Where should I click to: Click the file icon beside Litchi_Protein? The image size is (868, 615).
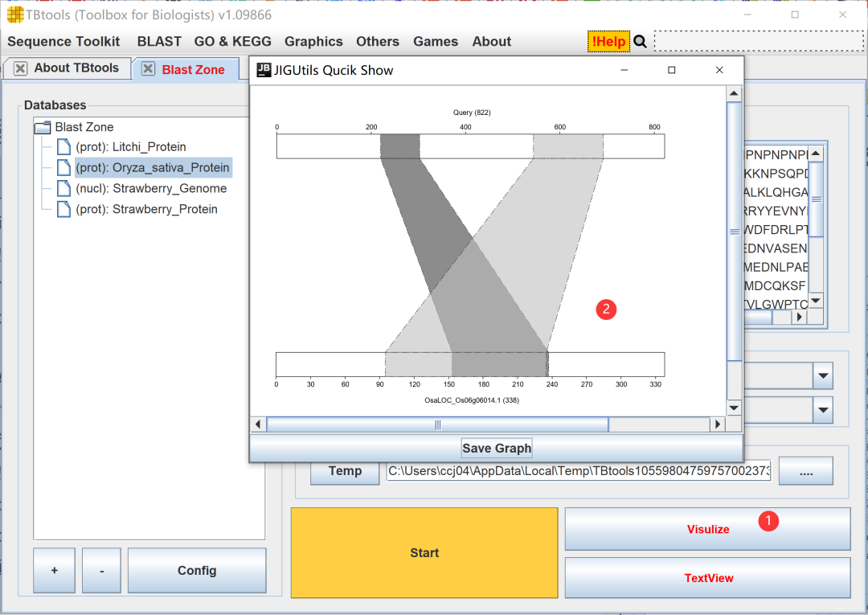[64, 147]
